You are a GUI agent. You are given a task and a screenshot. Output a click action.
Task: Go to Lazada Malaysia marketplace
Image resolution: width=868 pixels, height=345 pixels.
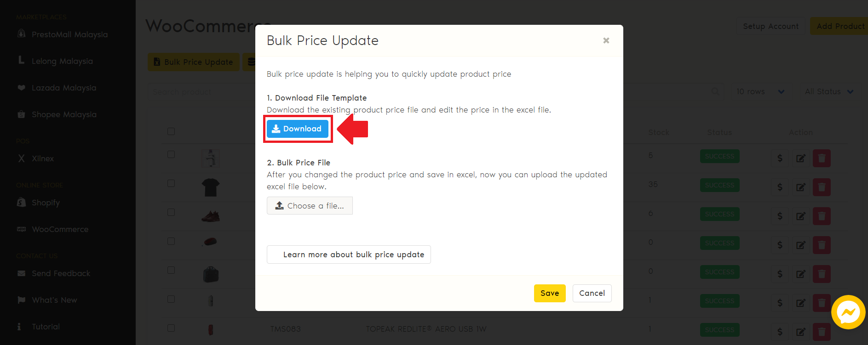coord(63,88)
